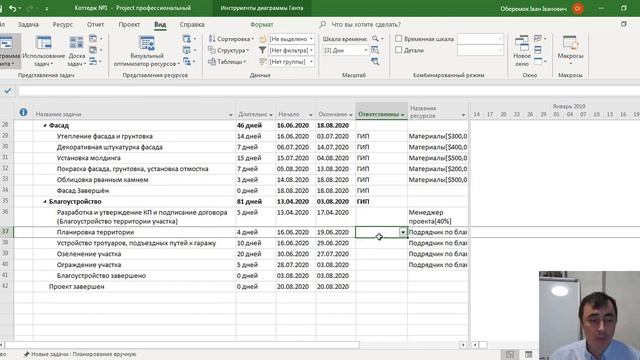
Task: Click the search magnifier near Что вы хотите сделать
Action: pos(322,24)
